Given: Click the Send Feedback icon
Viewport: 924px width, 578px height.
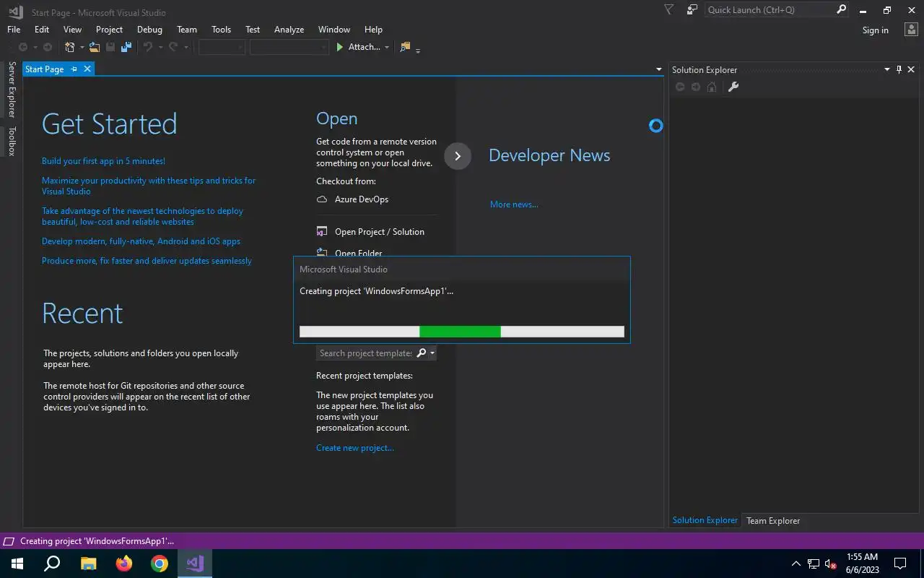Looking at the screenshot, I should (692, 9).
